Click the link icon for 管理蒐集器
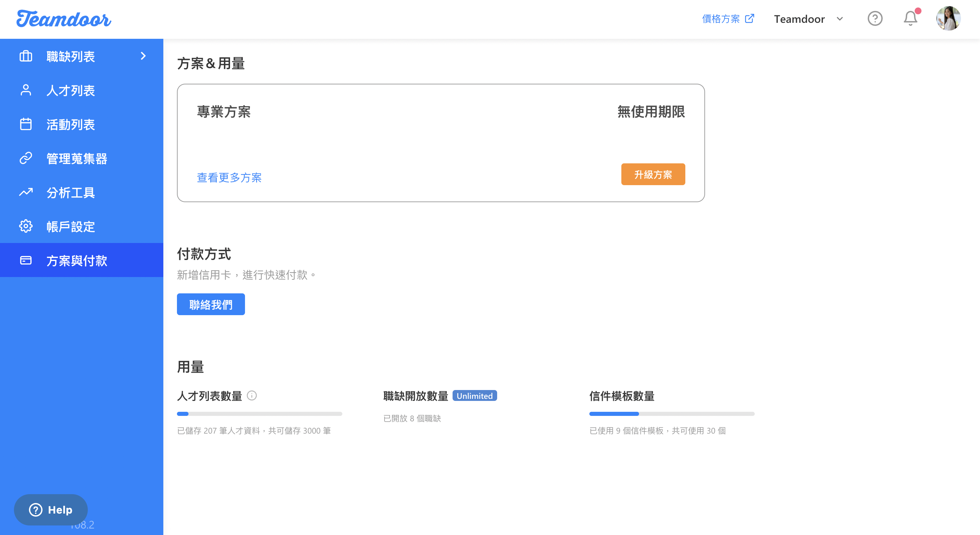 pos(26,158)
